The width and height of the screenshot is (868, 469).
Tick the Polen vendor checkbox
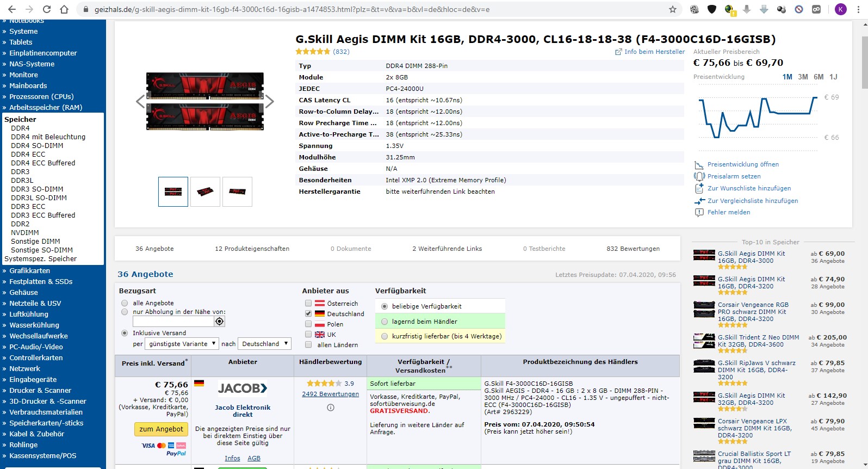coord(308,324)
